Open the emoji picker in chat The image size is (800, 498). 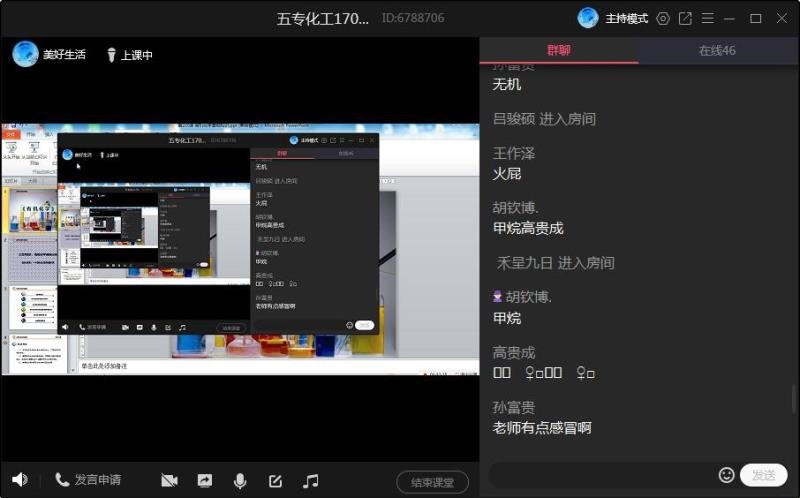(x=727, y=475)
